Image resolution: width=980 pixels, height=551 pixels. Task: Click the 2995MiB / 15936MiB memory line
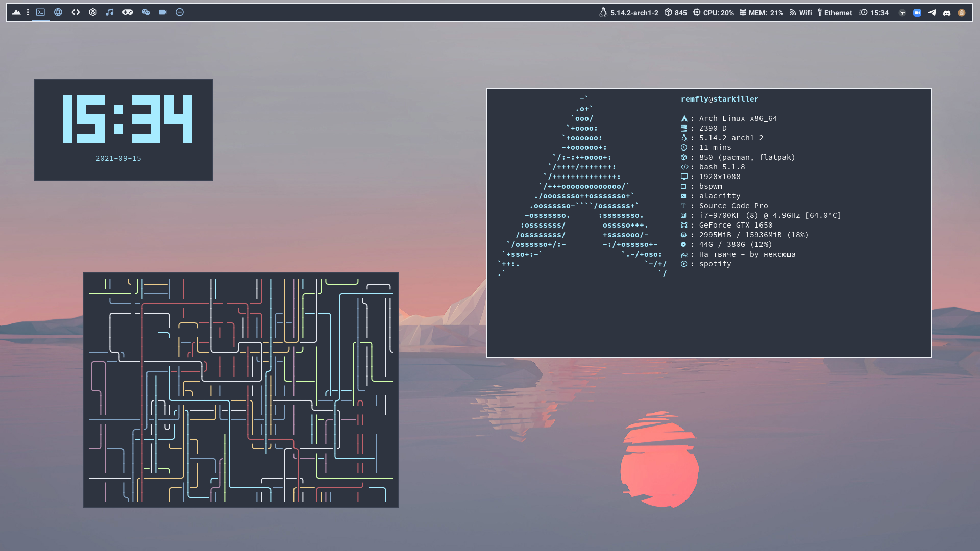click(x=745, y=235)
